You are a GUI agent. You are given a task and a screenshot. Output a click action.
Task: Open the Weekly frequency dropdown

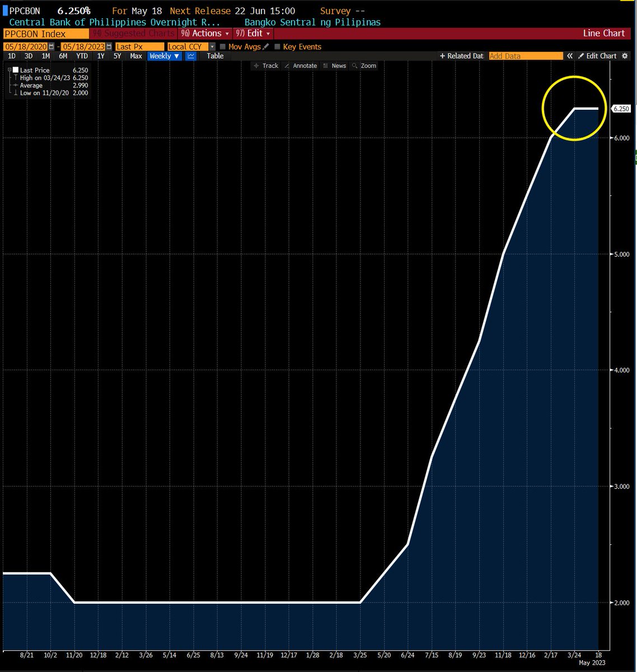tap(163, 56)
